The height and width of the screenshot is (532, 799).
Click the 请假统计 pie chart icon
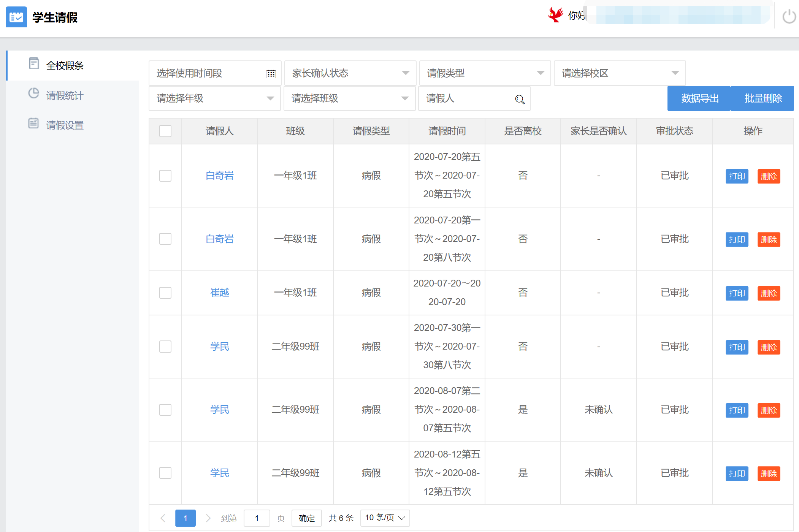click(34, 93)
